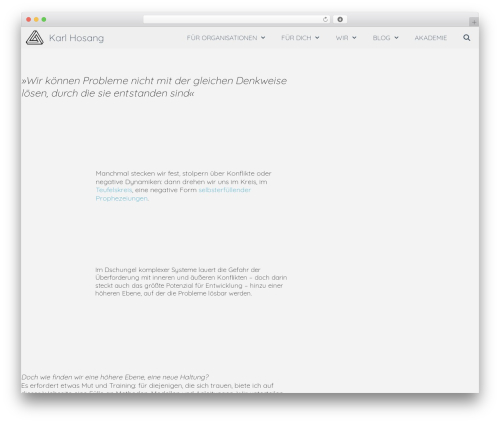500x423 pixels.
Task: Open the WIR menu item
Action: click(342, 38)
